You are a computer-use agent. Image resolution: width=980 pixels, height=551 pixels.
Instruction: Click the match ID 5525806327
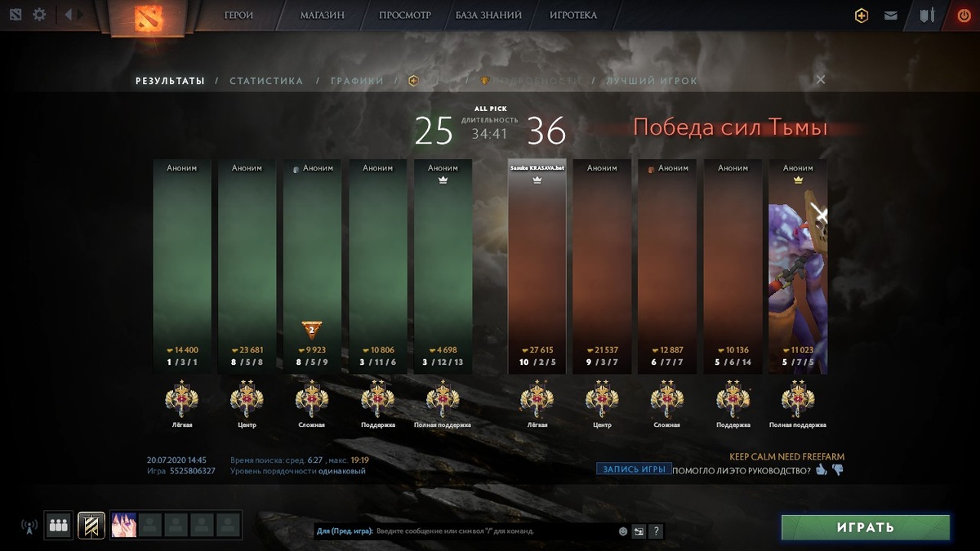[193, 471]
